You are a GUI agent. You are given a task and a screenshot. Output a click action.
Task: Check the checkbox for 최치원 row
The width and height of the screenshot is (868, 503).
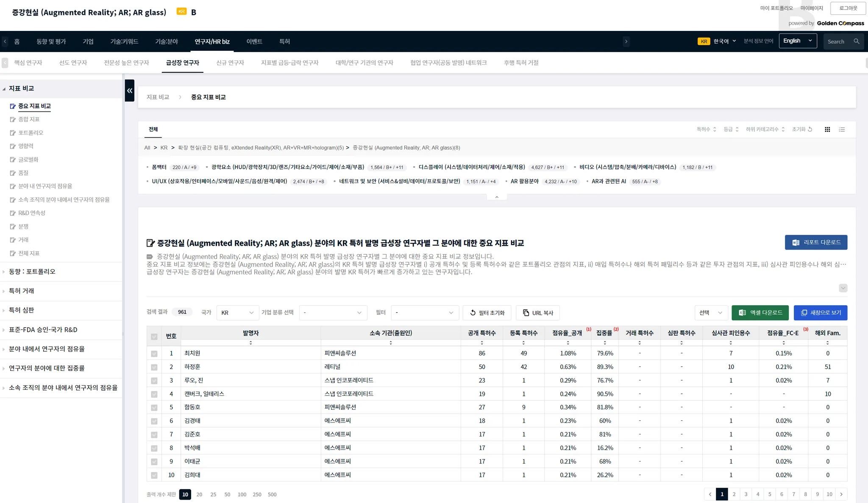point(154,353)
